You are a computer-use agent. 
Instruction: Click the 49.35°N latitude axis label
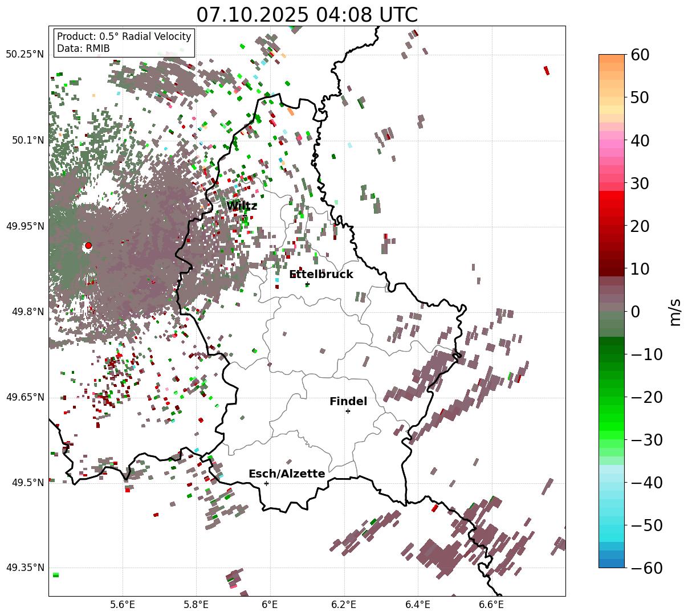[x=25, y=568]
